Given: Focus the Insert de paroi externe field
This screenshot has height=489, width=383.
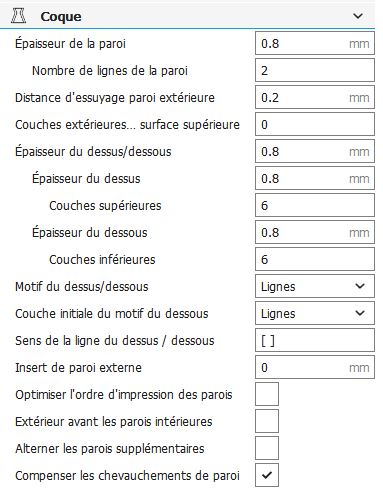Looking at the screenshot, I should pyautogui.click(x=315, y=367).
